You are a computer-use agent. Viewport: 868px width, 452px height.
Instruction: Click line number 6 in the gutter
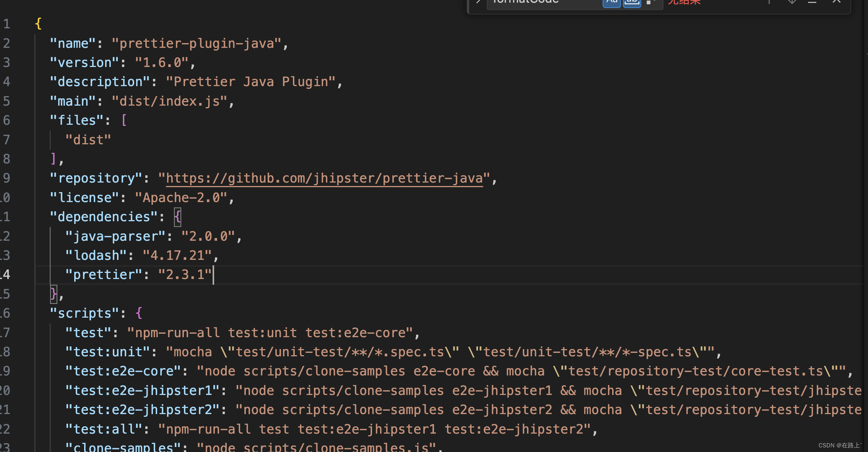7,121
